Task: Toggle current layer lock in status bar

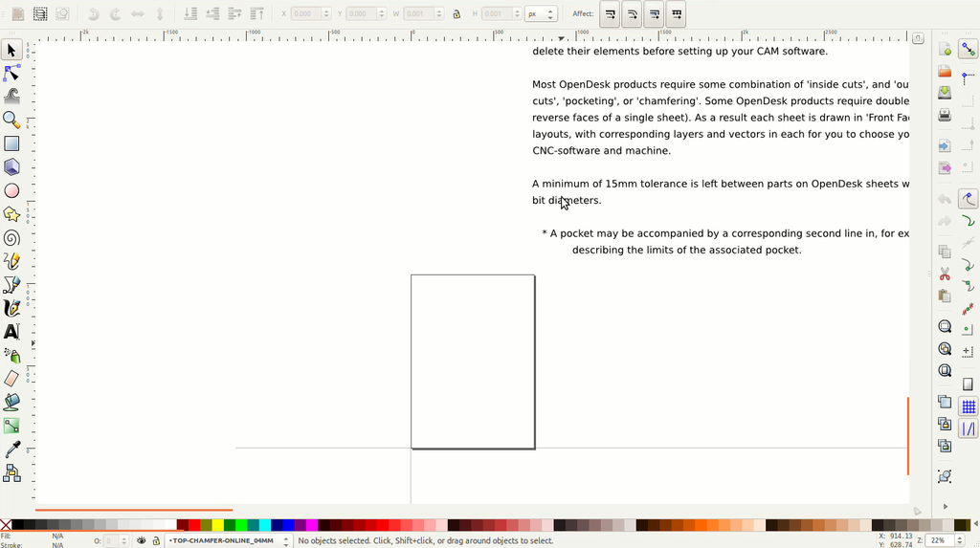Action: (x=156, y=540)
